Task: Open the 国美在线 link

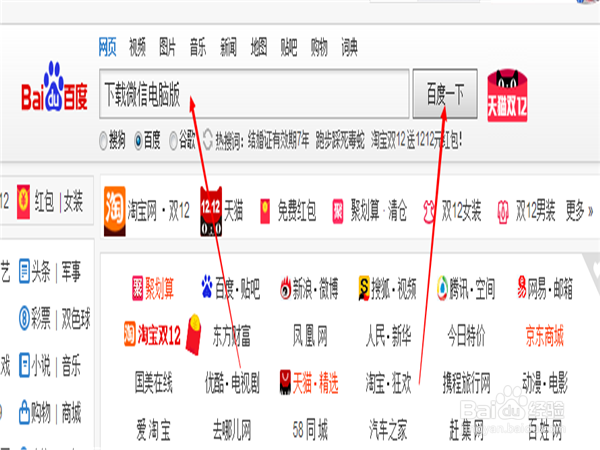Action: coord(153,382)
